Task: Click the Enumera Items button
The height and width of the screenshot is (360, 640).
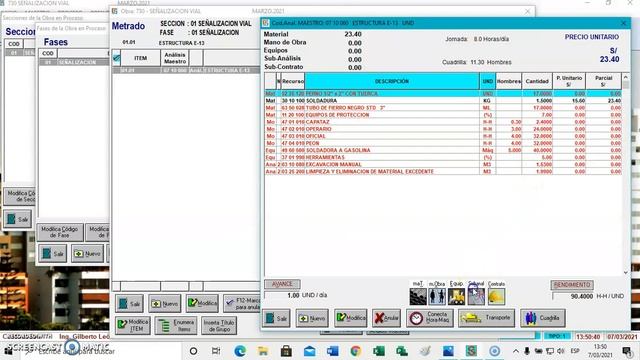Action: pos(176,325)
